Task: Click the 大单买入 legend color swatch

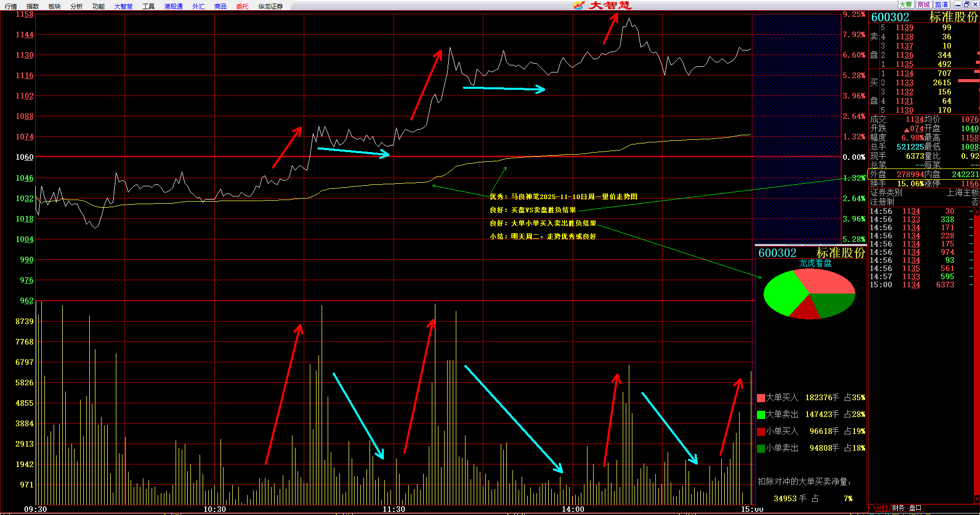Action: click(x=761, y=398)
